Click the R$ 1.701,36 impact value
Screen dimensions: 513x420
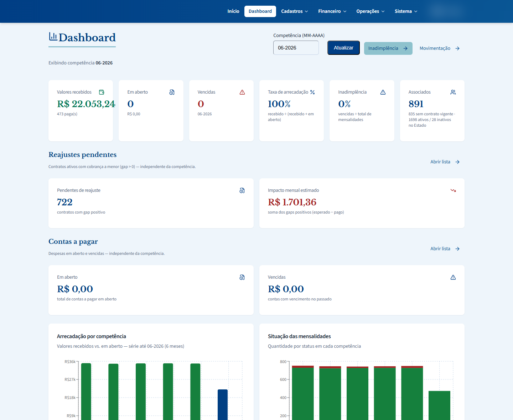292,202
